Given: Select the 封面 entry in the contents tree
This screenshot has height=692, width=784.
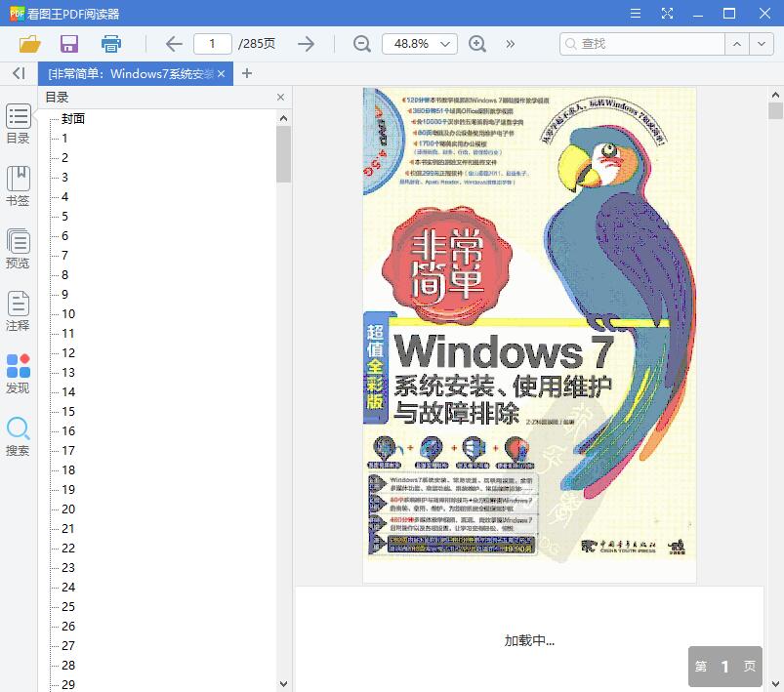Looking at the screenshot, I should pos(73,118).
